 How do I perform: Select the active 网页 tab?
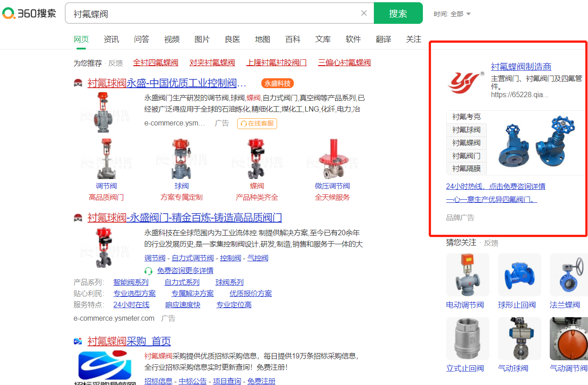[81, 39]
